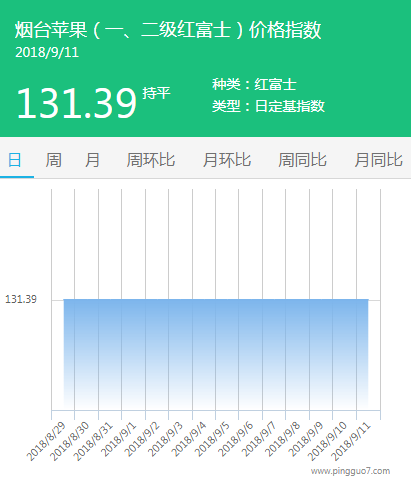The height and width of the screenshot is (479, 411).
Task: Open the 周同比 tab
Action: point(302,160)
